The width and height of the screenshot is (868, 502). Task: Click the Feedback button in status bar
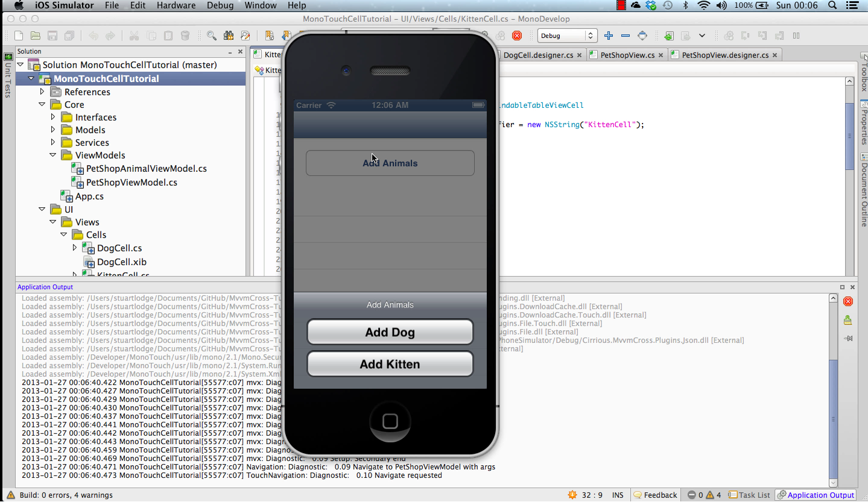pos(655,494)
